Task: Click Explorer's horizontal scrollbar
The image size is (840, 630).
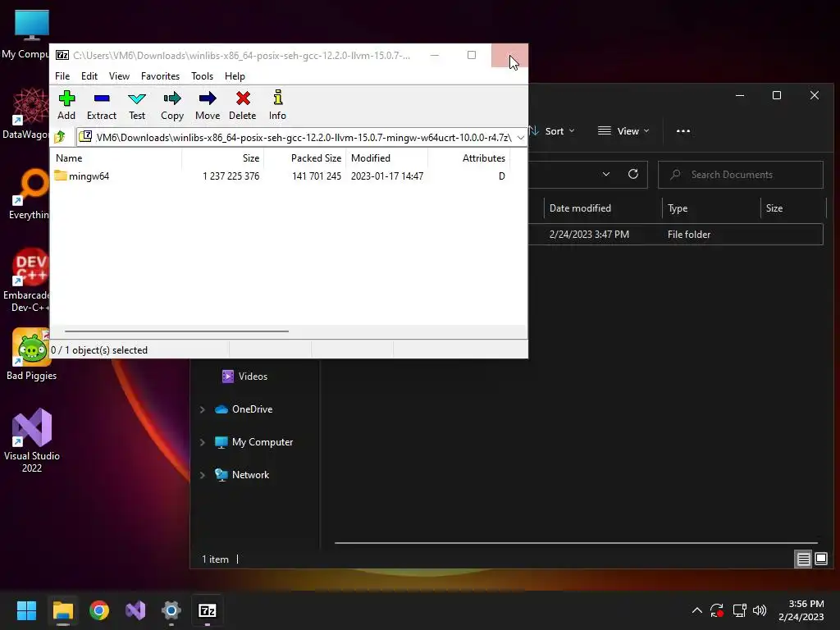Action: point(576,543)
